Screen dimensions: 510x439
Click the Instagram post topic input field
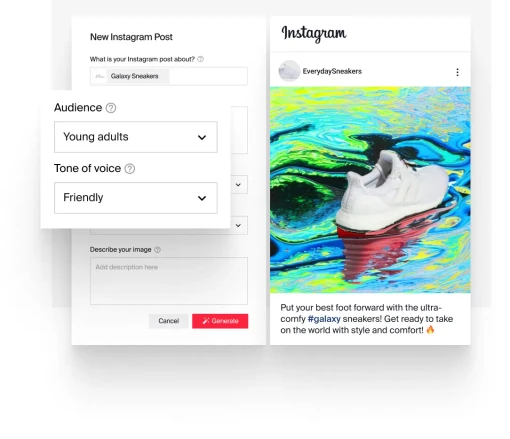[169, 76]
